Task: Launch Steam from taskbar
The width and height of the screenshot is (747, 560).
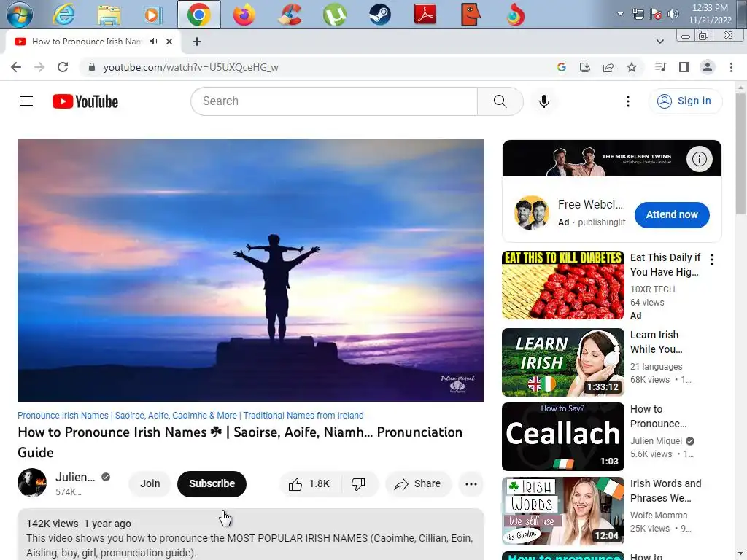Action: [x=379, y=15]
